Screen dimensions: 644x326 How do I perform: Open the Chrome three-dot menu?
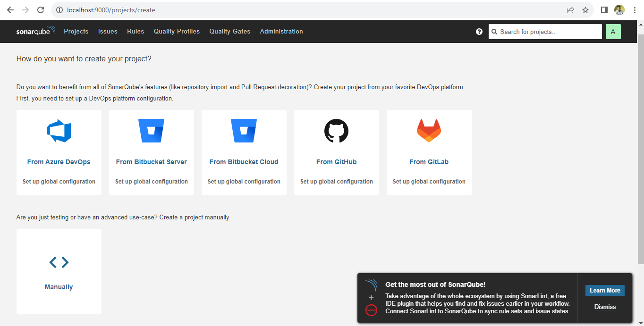635,9
